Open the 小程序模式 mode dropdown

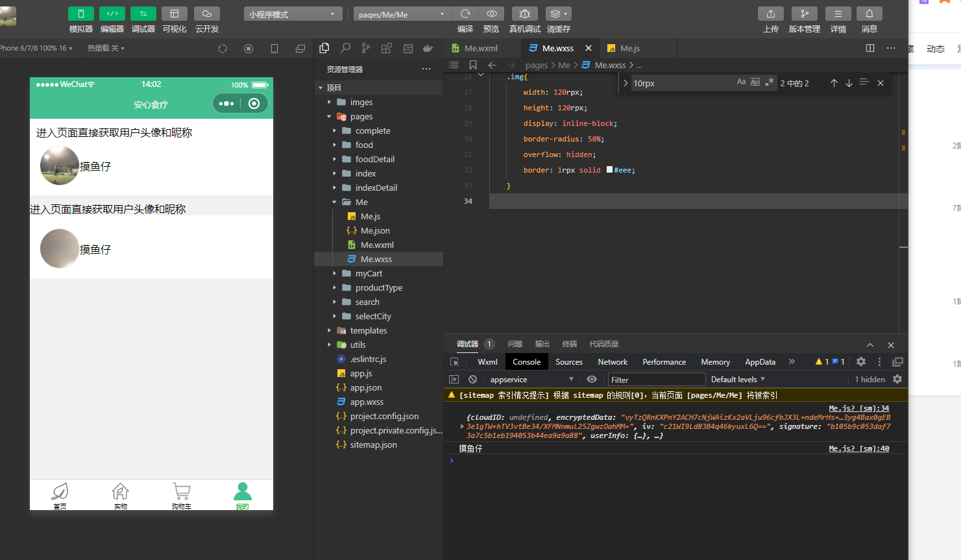[x=293, y=14]
